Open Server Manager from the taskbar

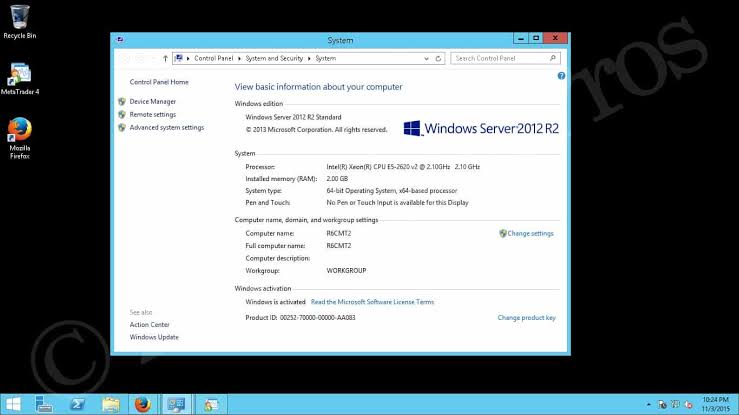[44, 404]
